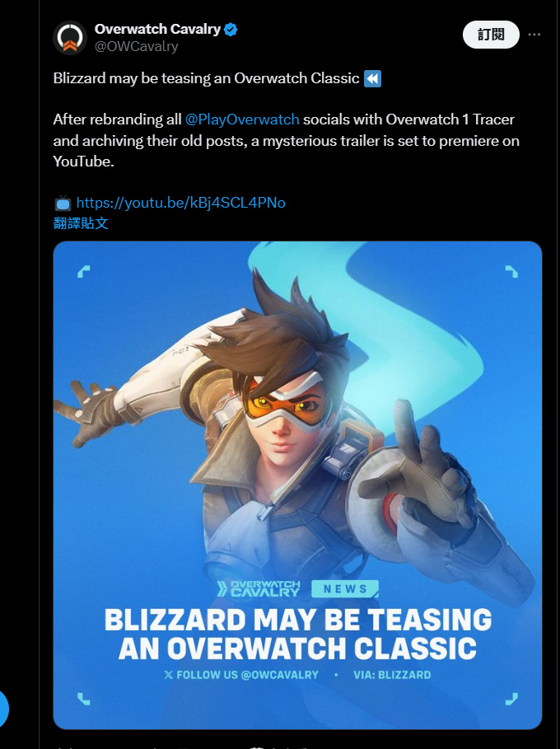The height and width of the screenshot is (749, 560).
Task: Click 翻譯貼文 to translate the post
Action: pyautogui.click(x=81, y=223)
